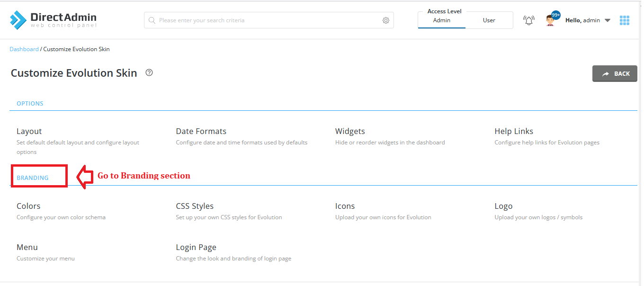Select the OPTIONS section tab
The image size is (644, 286).
pyautogui.click(x=30, y=103)
